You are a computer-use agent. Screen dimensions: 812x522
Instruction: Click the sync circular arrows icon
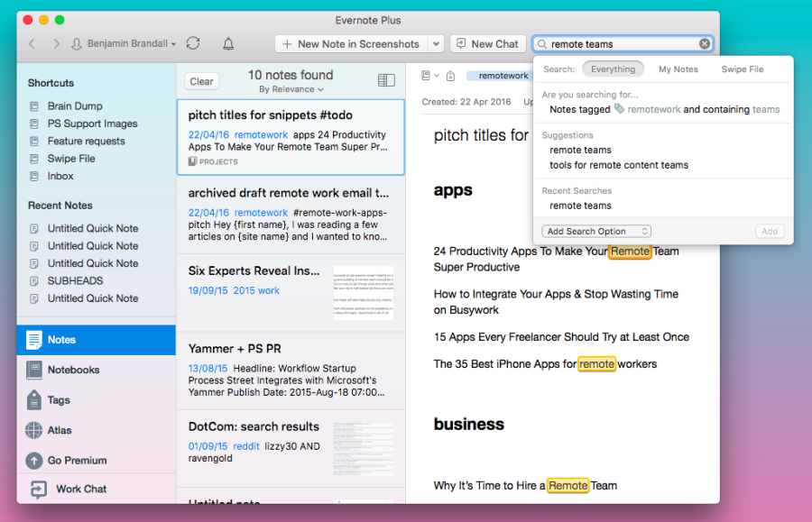[193, 43]
